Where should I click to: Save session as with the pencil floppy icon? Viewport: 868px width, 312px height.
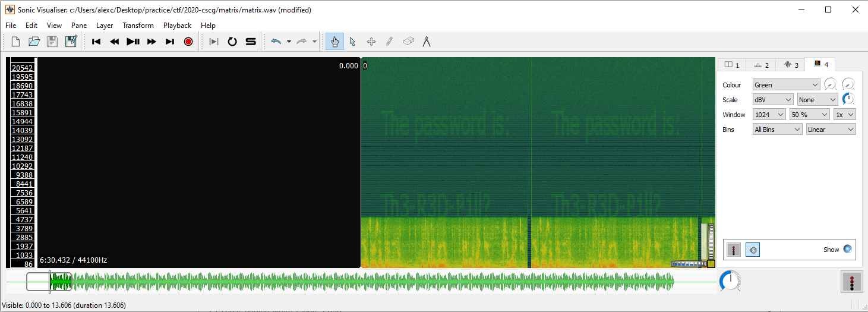71,42
